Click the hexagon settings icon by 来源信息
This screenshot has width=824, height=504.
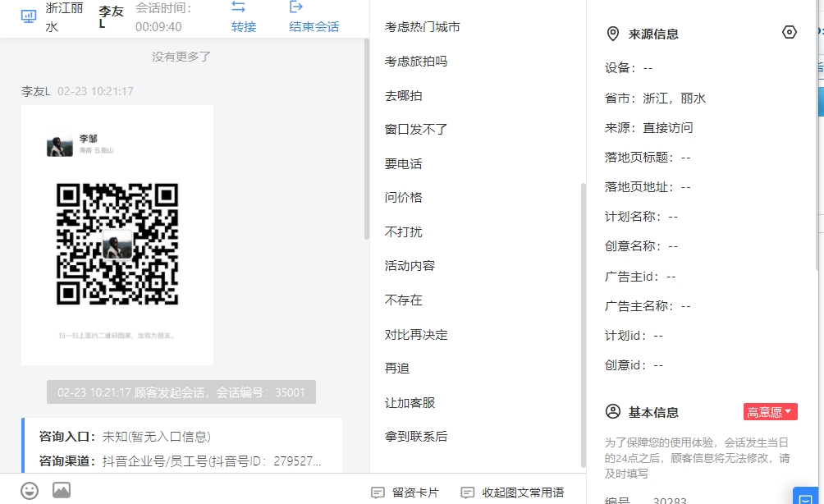(790, 33)
